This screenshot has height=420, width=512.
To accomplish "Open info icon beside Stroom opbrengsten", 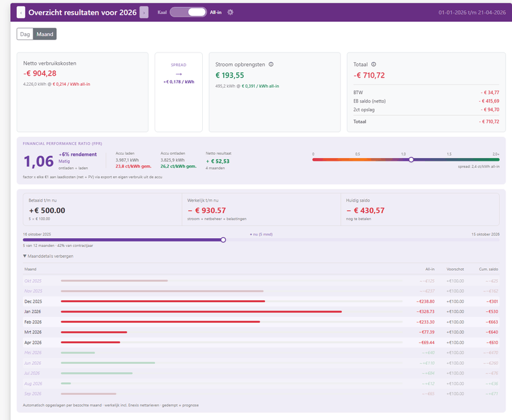I will 271,64.
